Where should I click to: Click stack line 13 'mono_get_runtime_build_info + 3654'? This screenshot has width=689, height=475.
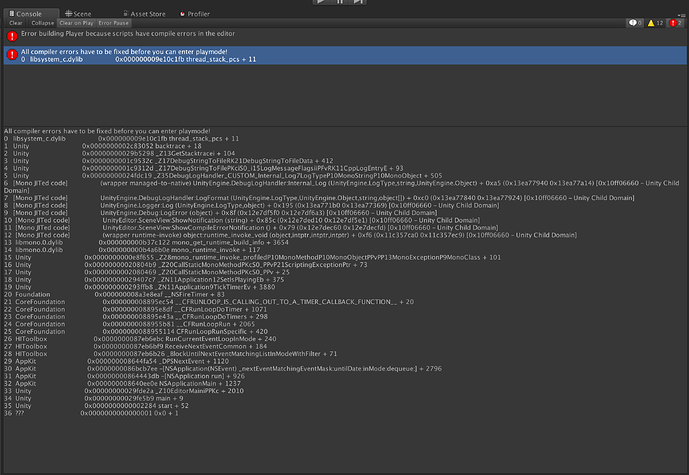point(146,242)
